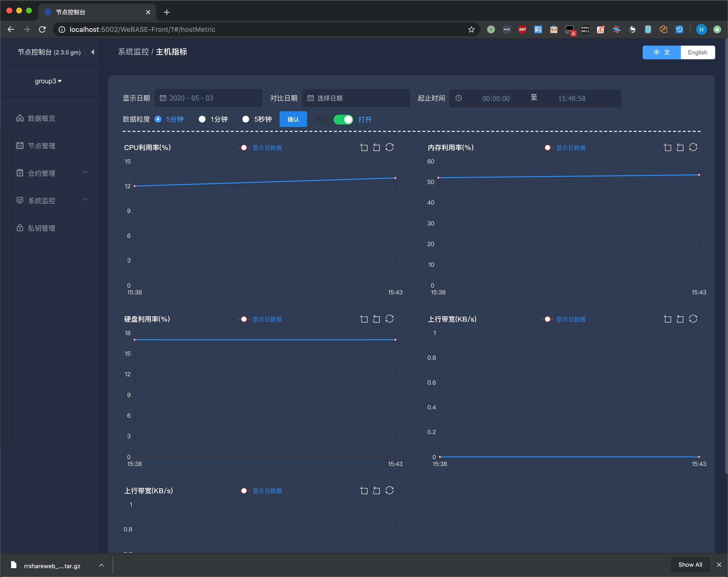Open the 选择日期 compare date picker
Image resolution: width=728 pixels, height=577 pixels.
356,98
